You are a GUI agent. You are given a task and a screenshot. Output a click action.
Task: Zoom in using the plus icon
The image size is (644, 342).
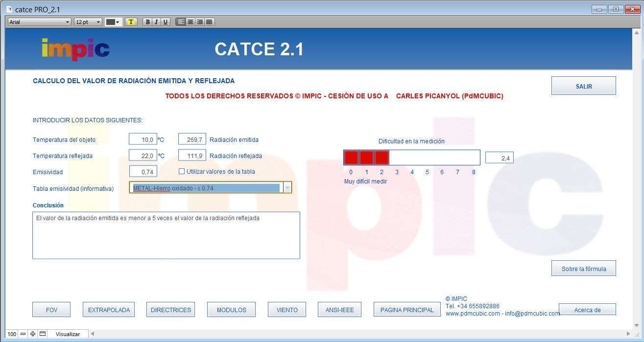32,334
